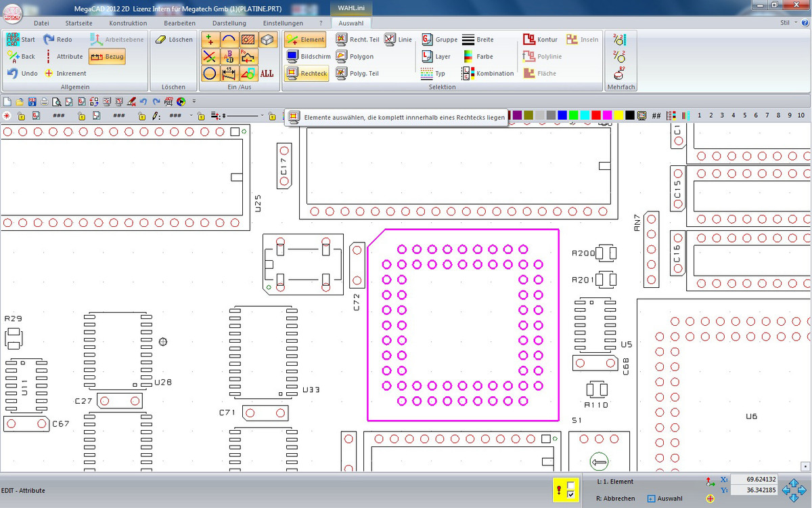Viewport: 812px width, 508px height.
Task: Toggle text elements (ABCD icon) in Ein/Aus
Action: click(x=229, y=56)
